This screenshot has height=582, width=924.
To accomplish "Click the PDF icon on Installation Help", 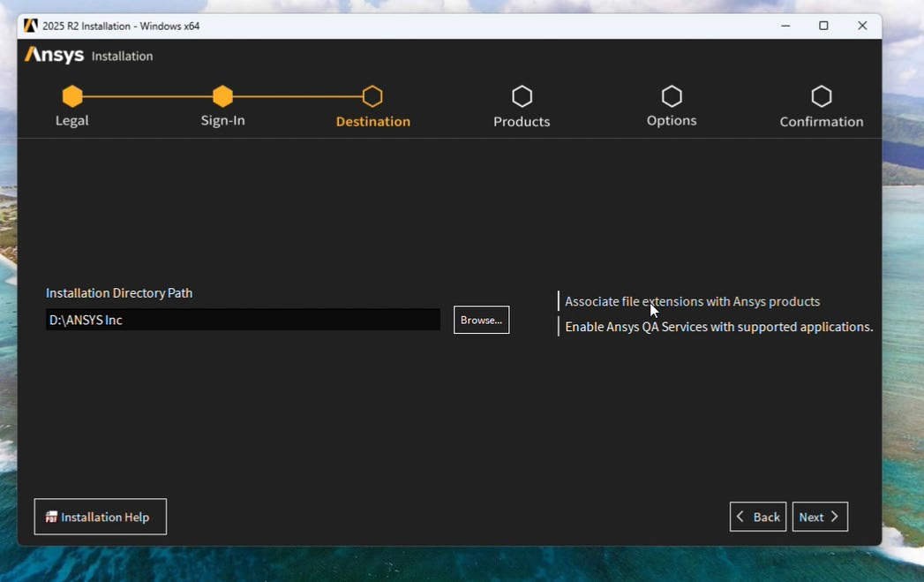I will point(52,518).
